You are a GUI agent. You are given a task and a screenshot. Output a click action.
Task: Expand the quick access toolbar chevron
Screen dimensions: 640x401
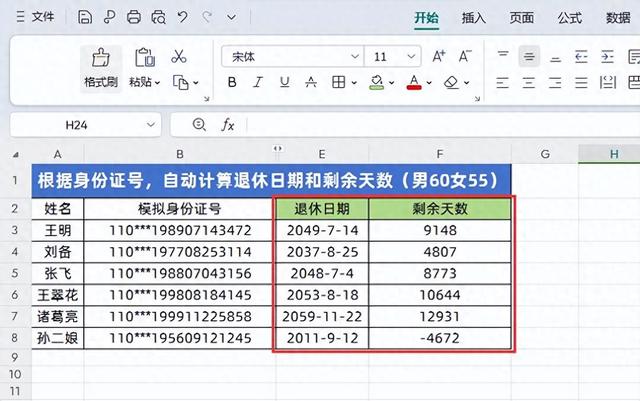click(x=231, y=18)
